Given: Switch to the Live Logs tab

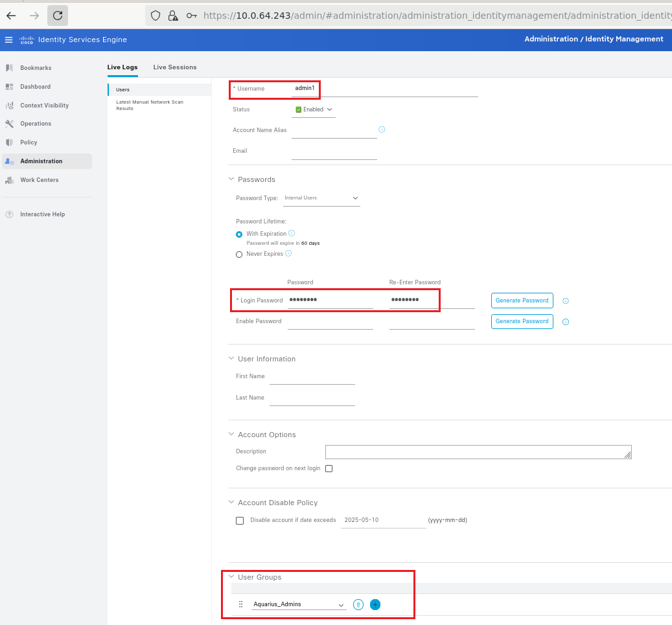Looking at the screenshot, I should 122,67.
